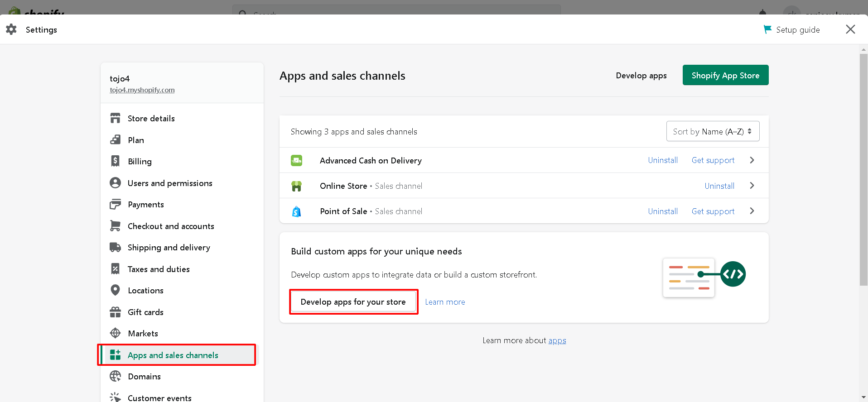Click the Users and permissions person icon
868x402 pixels.
pos(116,183)
